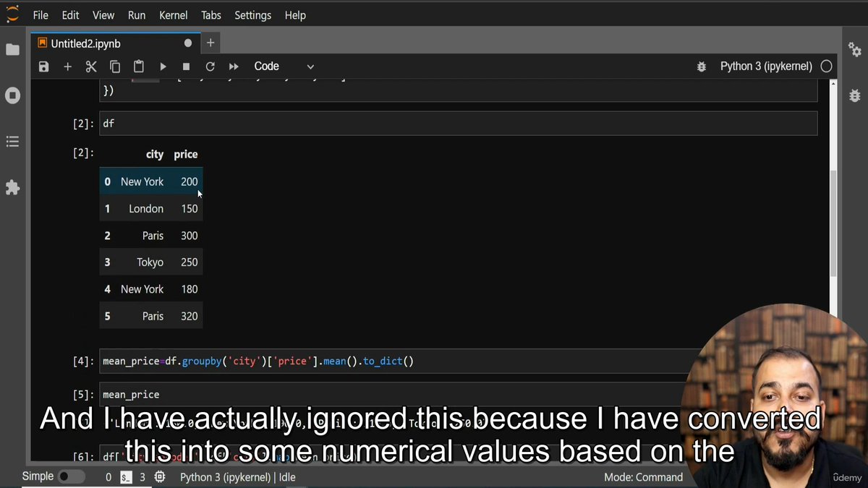Click the price value 250

click(x=189, y=262)
